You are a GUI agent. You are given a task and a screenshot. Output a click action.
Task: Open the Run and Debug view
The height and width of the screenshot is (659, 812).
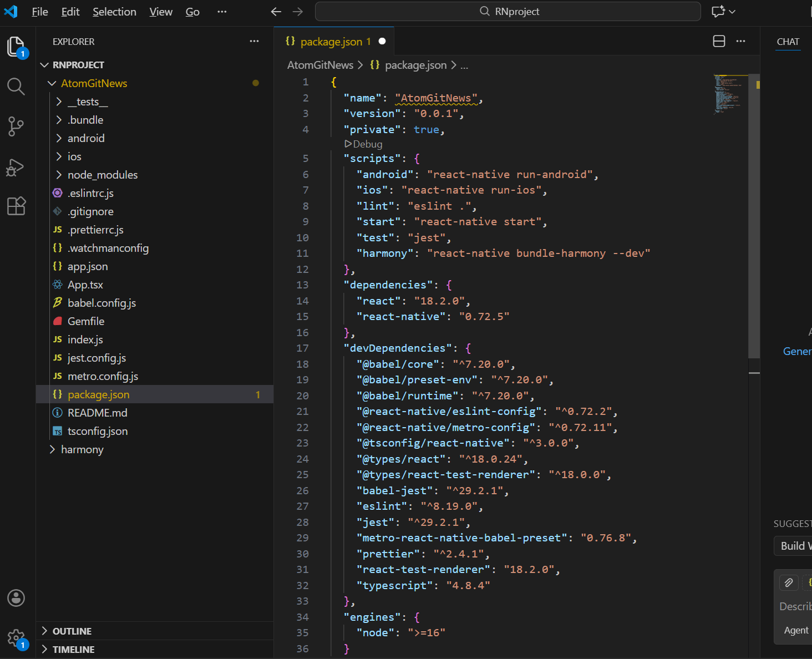click(16, 166)
